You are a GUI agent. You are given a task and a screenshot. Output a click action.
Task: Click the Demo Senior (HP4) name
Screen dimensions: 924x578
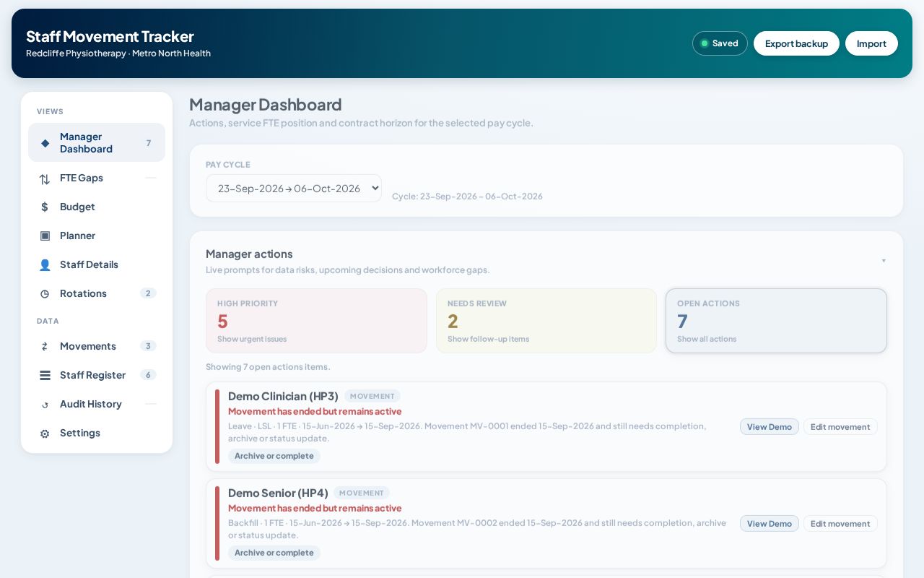(278, 493)
